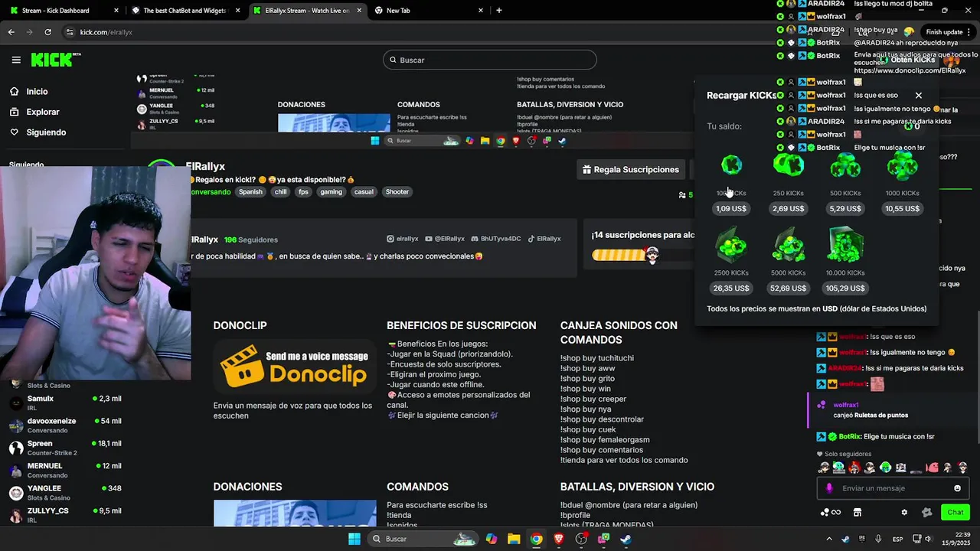Open the chat emoji picker
Viewport: 980px width, 551px height.
[x=957, y=488]
